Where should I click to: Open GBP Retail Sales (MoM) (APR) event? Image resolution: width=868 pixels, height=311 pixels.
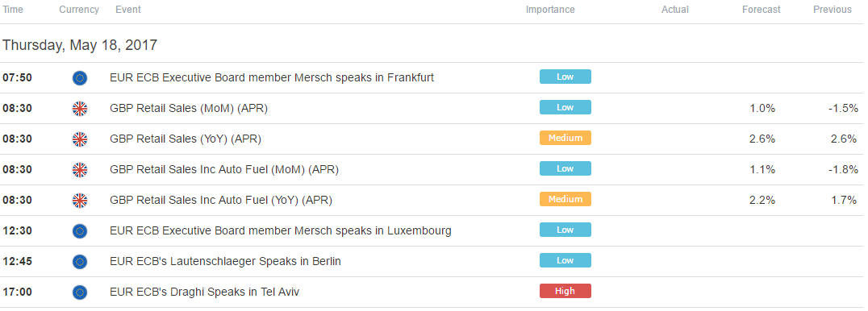tap(189, 109)
